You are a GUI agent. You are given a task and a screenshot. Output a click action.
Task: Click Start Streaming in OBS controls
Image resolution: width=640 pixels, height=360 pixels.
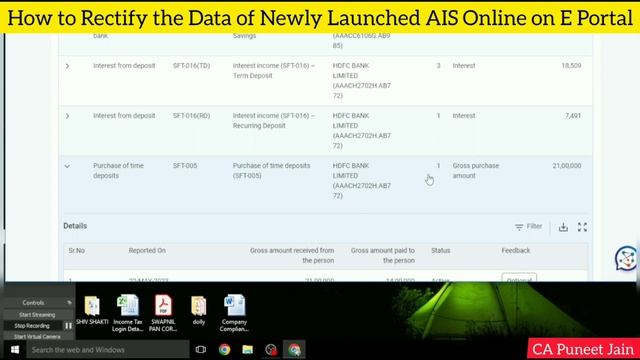click(37, 315)
